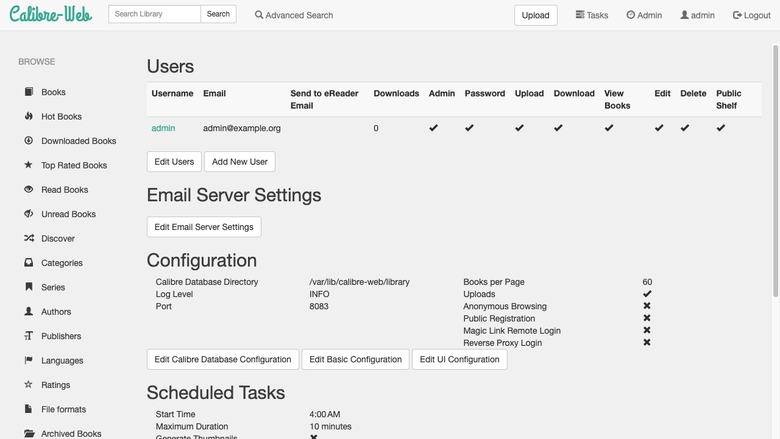The height and width of the screenshot is (439, 780).
Task: Click the Anonymous Browsing cross mark
Action: tap(647, 306)
